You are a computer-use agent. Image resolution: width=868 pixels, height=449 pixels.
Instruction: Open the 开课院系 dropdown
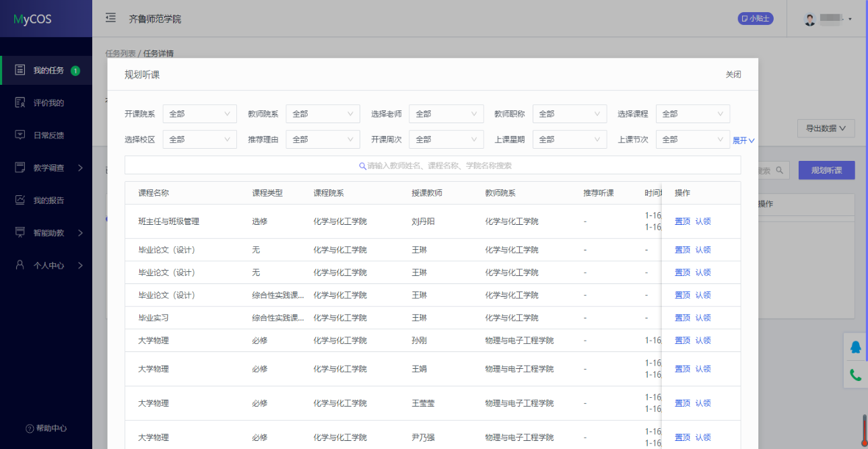point(199,114)
